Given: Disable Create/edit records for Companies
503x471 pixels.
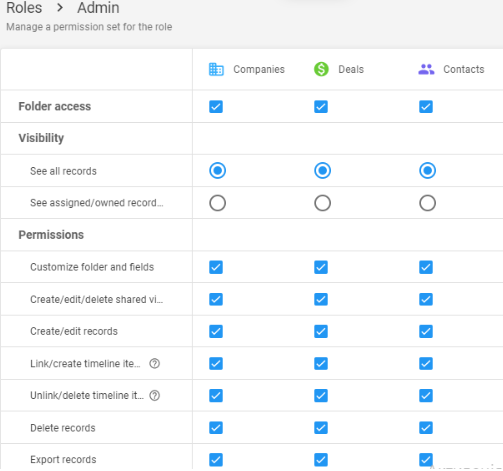Looking at the screenshot, I should click(x=216, y=331).
